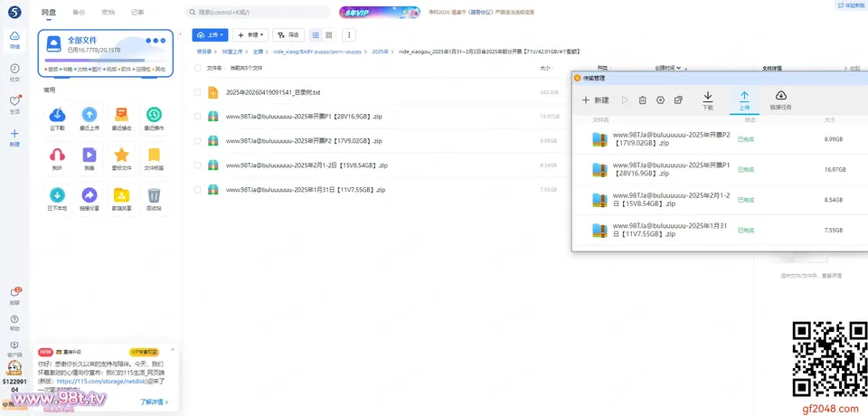
Task: Click the multi-select icon in transfer manager
Action: (678, 100)
